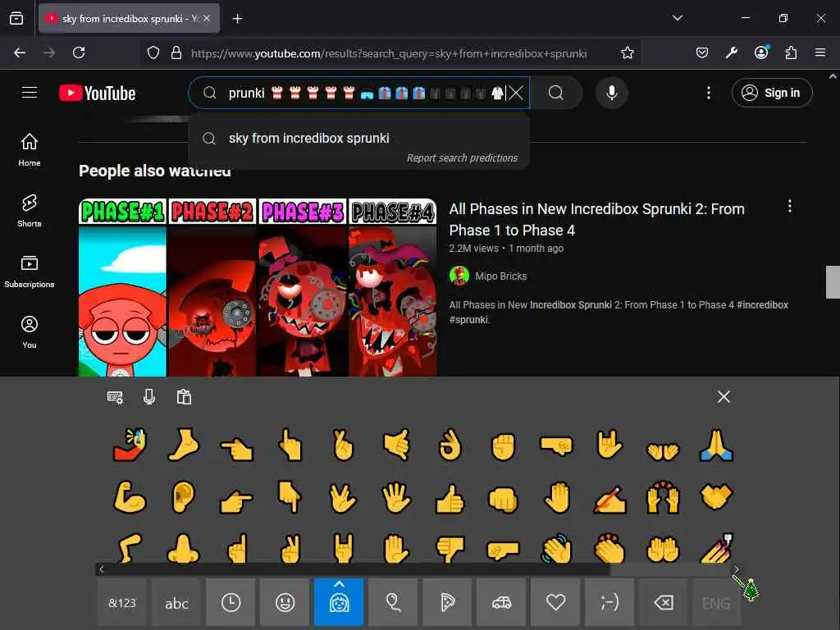This screenshot has width=840, height=630.
Task: Open the browser wrench tools icon
Action: tap(732, 52)
